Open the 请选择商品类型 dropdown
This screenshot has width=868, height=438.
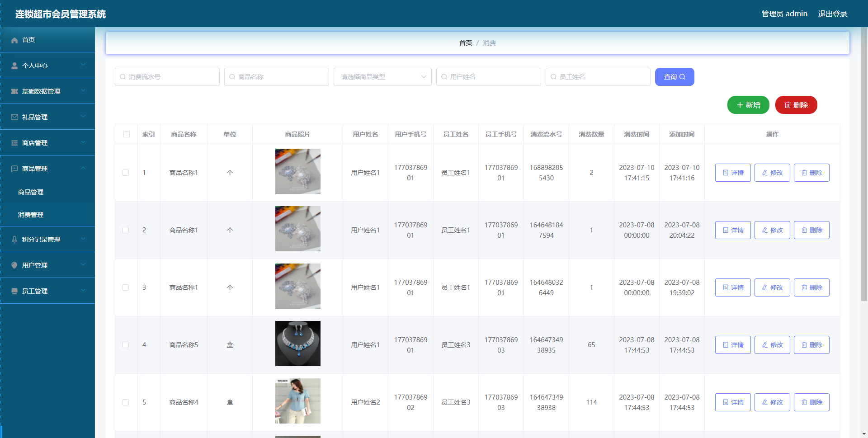coord(382,77)
